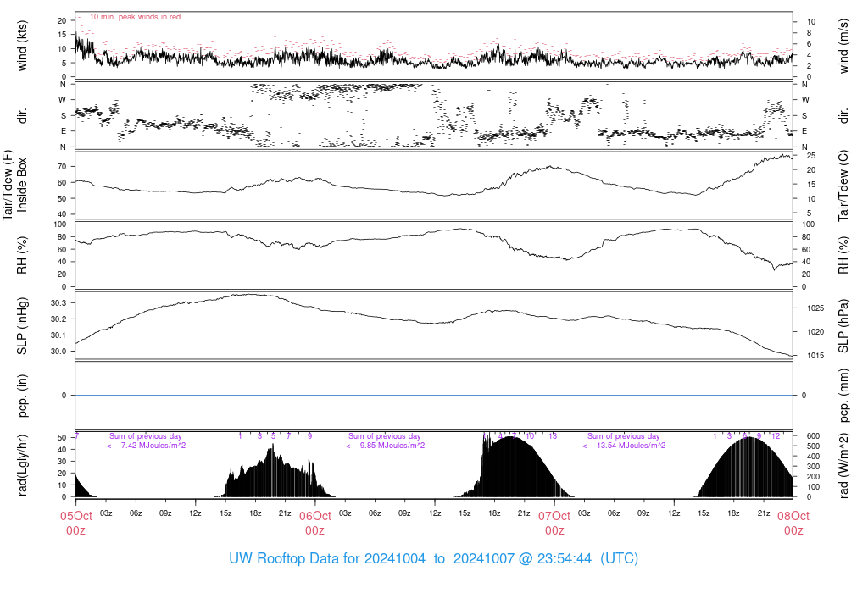The width and height of the screenshot is (868, 593).
Task: Click the '07Oct 00z' date label
Action: pos(554,524)
